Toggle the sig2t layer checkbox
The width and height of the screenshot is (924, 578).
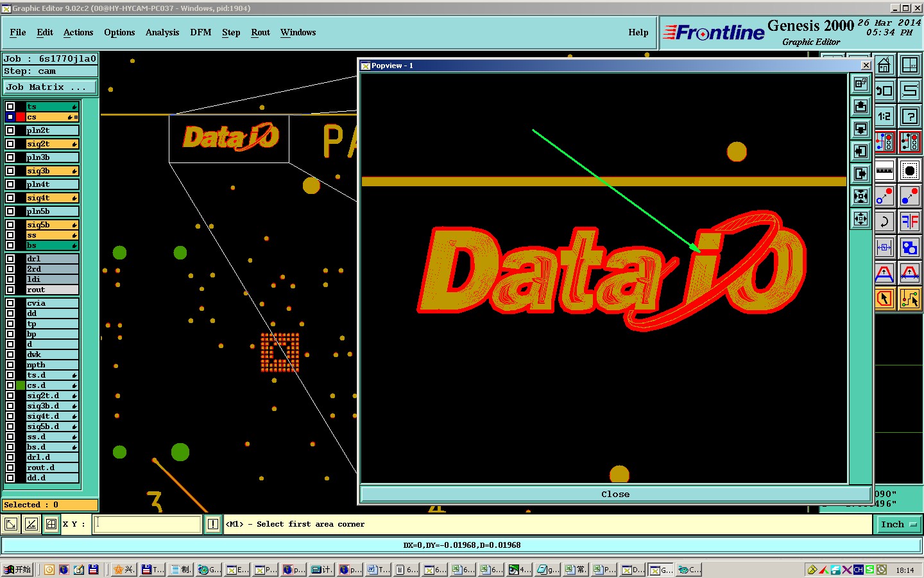10,144
